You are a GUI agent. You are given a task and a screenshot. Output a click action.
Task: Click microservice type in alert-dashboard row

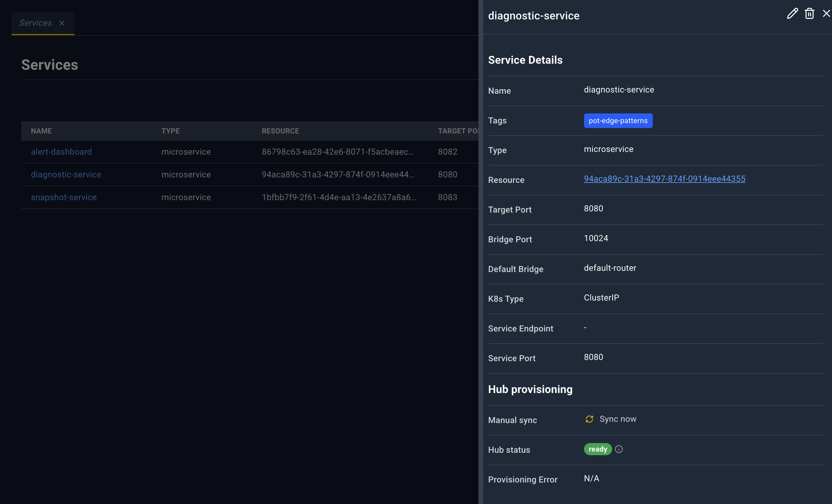click(x=186, y=152)
